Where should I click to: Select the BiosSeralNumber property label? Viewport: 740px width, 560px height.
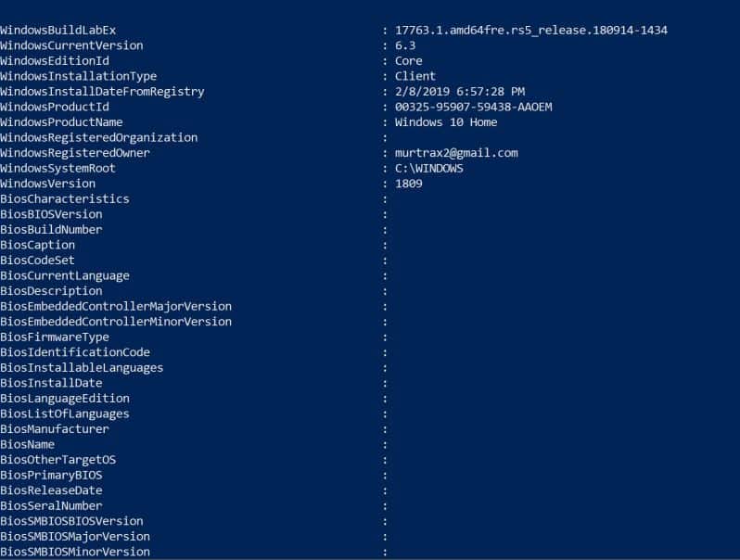[51, 505]
